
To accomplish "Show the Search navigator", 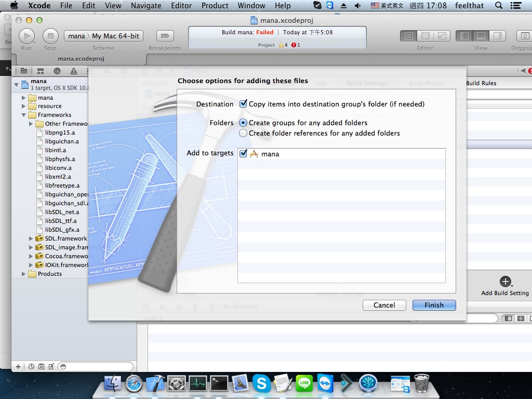I will pyautogui.click(x=57, y=71).
